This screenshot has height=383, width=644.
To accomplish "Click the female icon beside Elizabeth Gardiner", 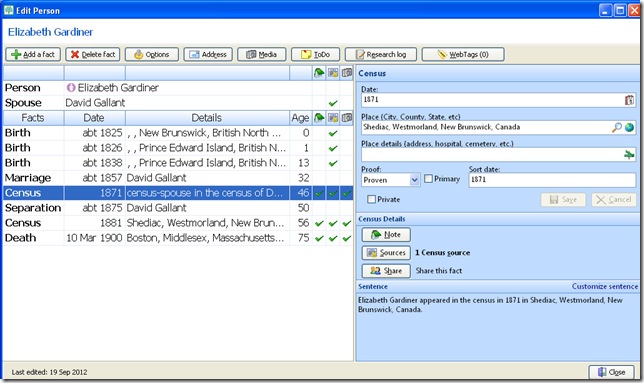I will 71,87.
